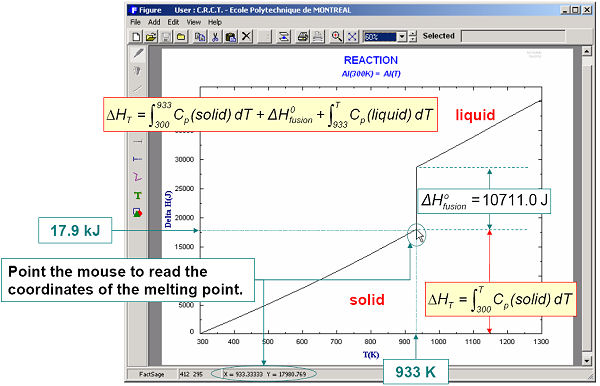Open a file with the open-folder icon

[x=152, y=37]
